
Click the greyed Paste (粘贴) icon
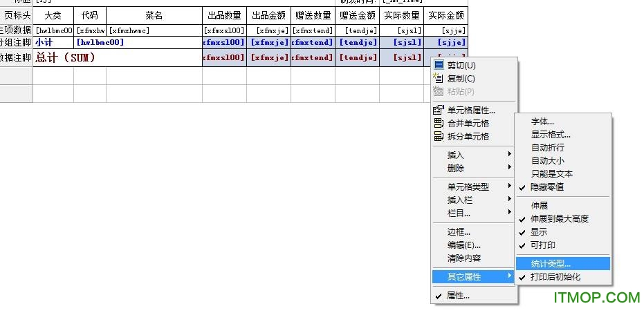coord(439,91)
